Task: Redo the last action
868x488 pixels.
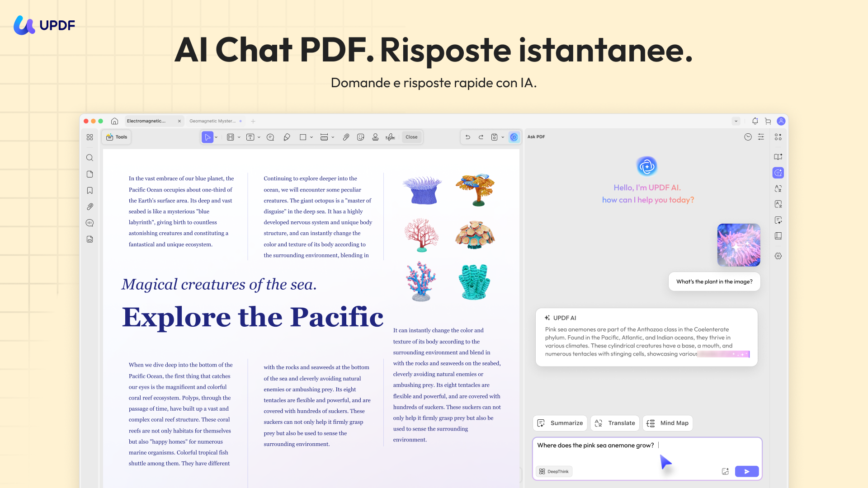Action: point(481,137)
